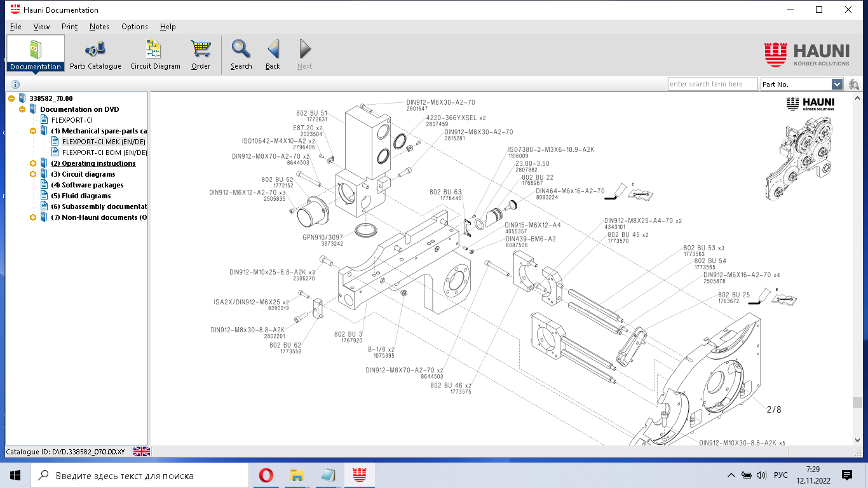The width and height of the screenshot is (868, 488).
Task: Click part label 802 BU 63
Action: coord(445,192)
